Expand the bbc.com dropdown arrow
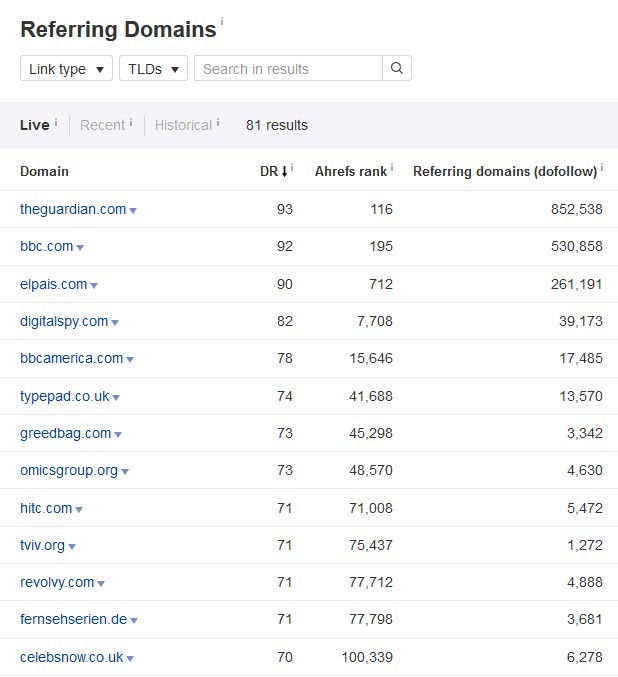The height and width of the screenshot is (677, 618). 80,248
